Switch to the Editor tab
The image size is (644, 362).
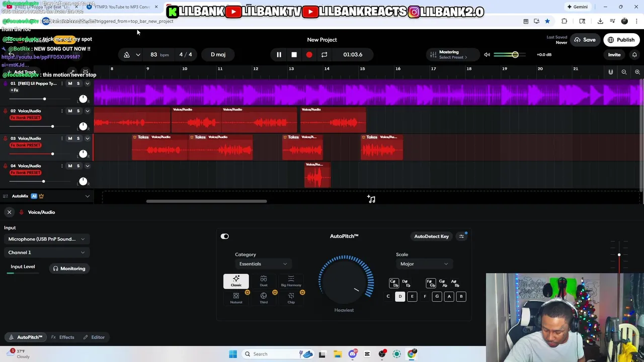click(x=94, y=337)
